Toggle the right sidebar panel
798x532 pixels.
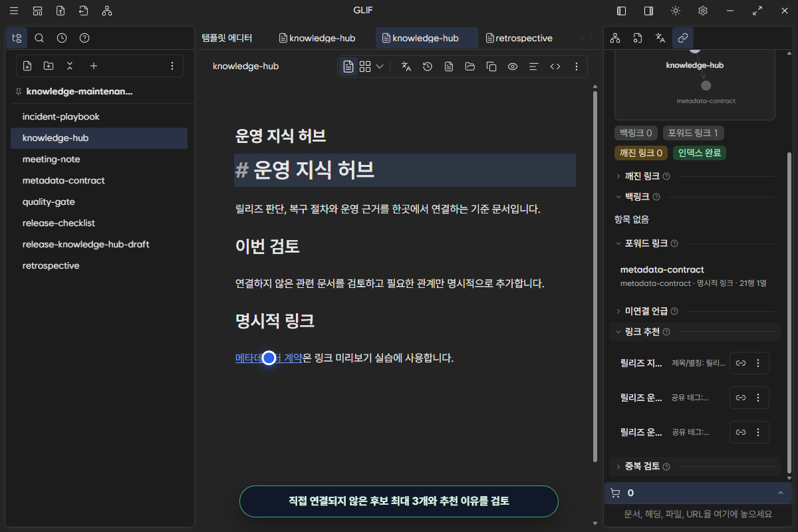(648, 11)
